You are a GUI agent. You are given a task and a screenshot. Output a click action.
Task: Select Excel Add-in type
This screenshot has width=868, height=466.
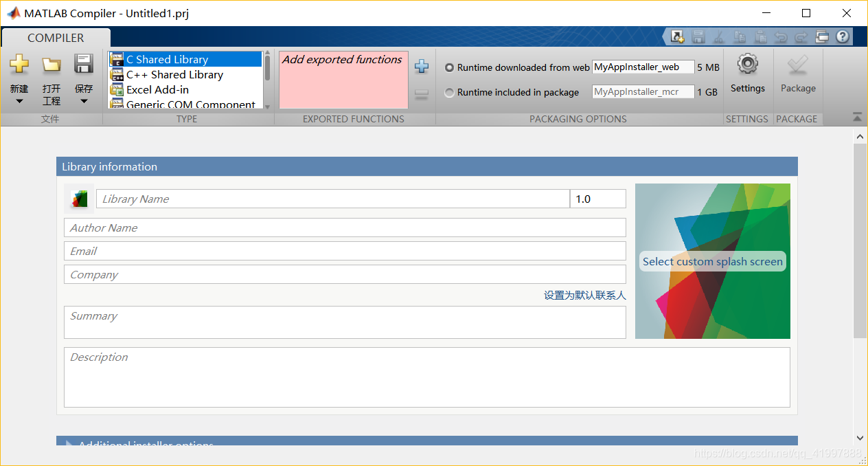pos(185,90)
